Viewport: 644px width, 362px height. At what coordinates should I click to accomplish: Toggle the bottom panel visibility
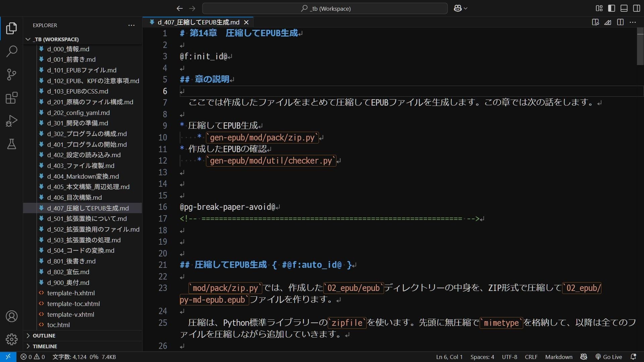624,8
